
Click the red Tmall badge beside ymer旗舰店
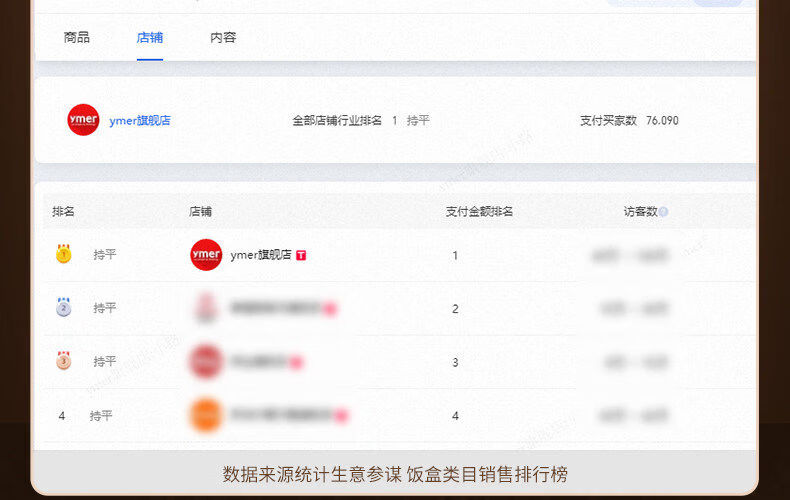301,255
